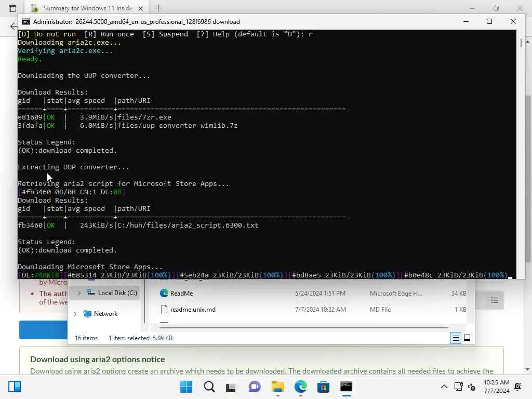Click the list icon button on webpage
Image resolution: width=532 pixels, height=399 pixels.
(495, 300)
